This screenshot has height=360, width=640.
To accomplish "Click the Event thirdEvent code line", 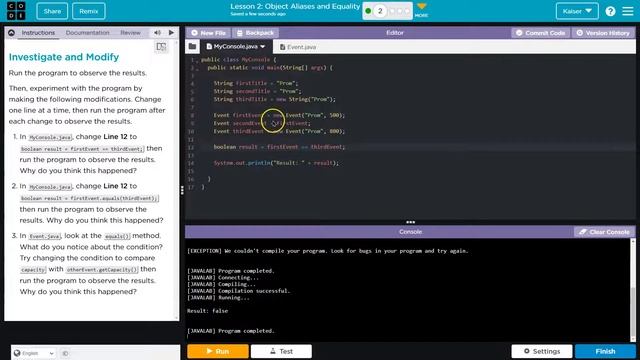I will point(279,131).
